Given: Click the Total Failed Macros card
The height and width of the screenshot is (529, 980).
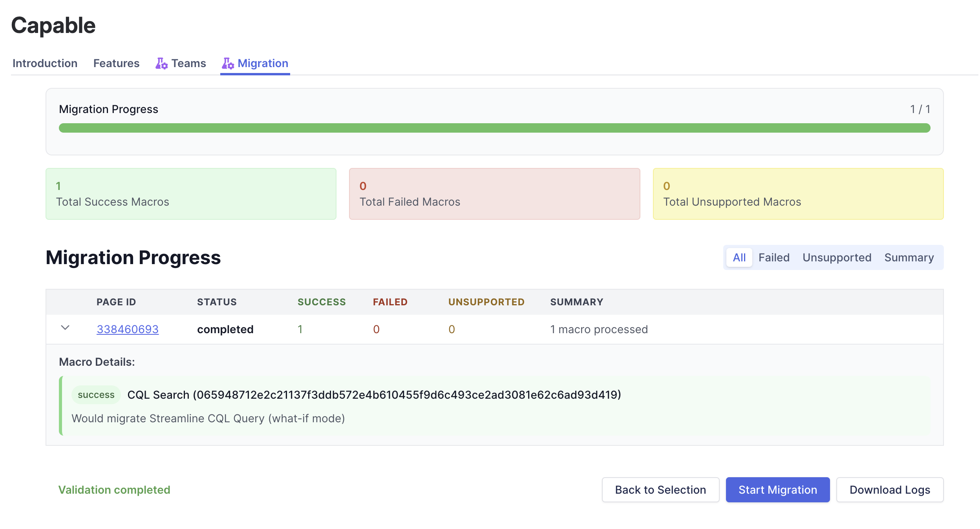Looking at the screenshot, I should point(494,194).
